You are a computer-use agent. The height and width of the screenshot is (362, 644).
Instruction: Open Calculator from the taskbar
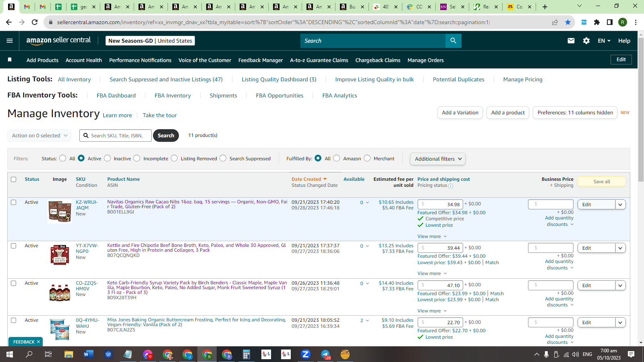coord(246,354)
